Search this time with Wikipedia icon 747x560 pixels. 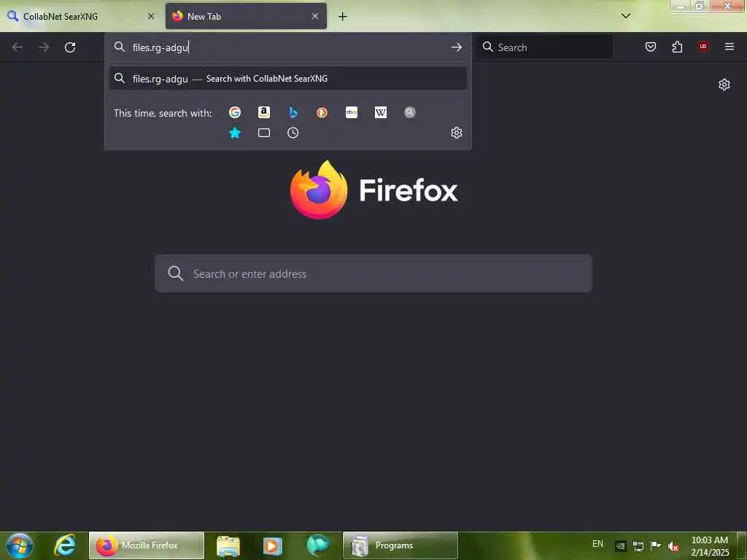click(381, 112)
